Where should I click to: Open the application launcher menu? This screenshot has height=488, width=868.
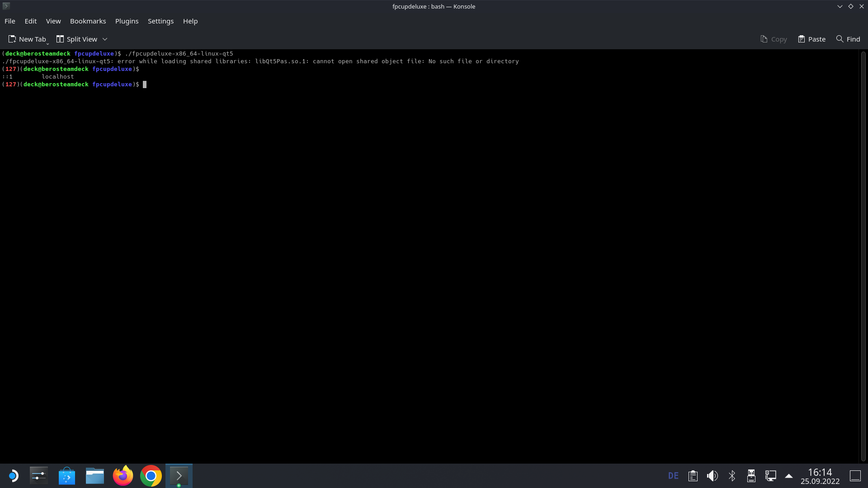[x=13, y=476]
